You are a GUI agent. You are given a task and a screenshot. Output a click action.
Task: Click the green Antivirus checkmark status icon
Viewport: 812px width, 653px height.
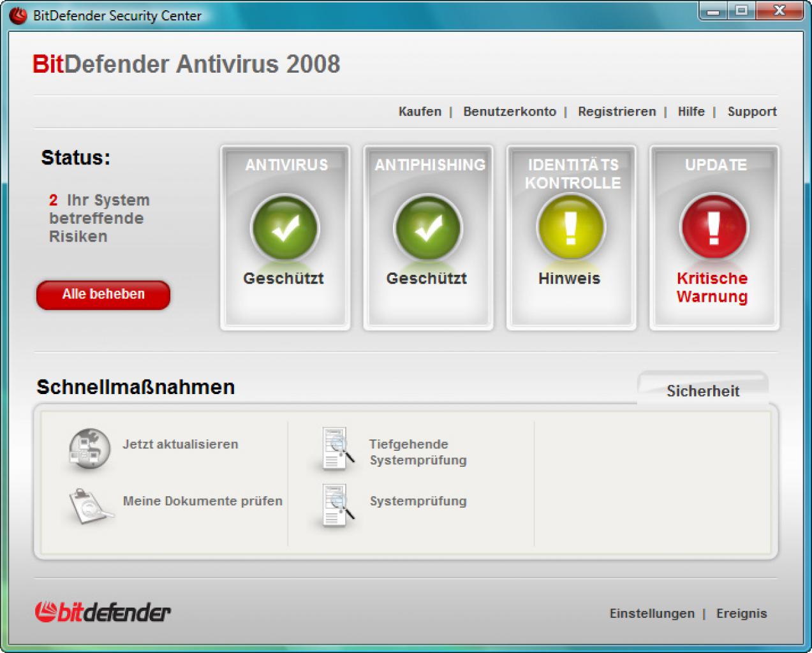coord(284,227)
